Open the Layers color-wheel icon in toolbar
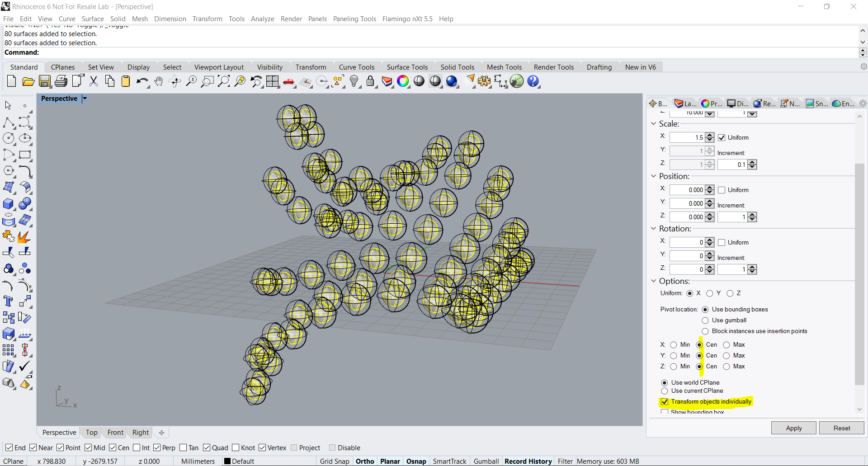Screen dimensions: 868x466 402,81
